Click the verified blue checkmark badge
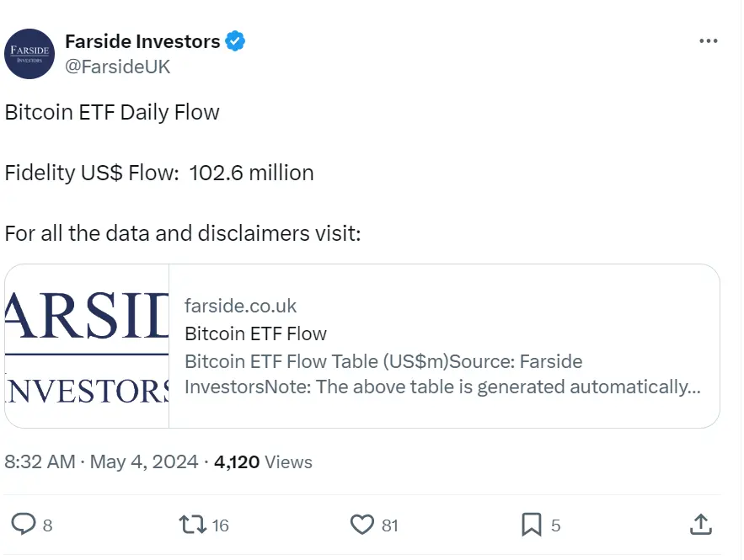Viewport: 744px width, 560px height. (235, 40)
